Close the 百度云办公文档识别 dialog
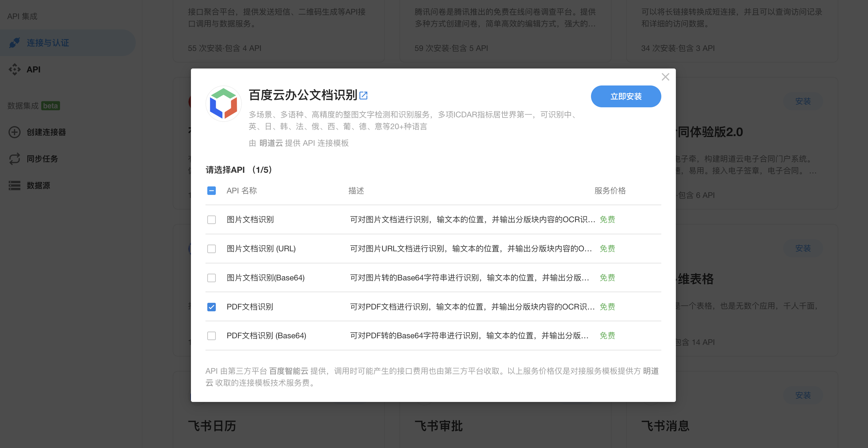Screen dimensions: 868x448 click(665, 77)
